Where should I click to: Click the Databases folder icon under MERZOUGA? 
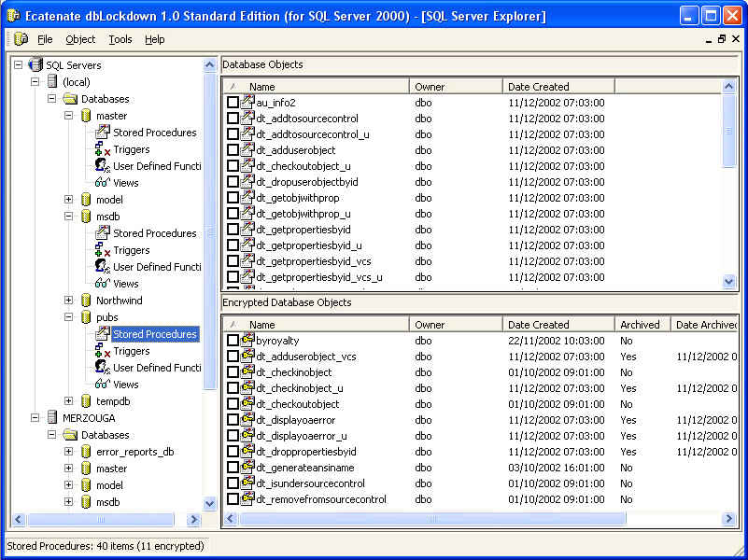click(x=70, y=435)
